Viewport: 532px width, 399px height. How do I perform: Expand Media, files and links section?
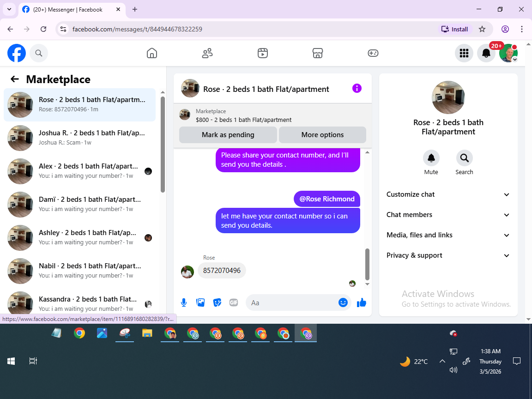tap(448, 235)
